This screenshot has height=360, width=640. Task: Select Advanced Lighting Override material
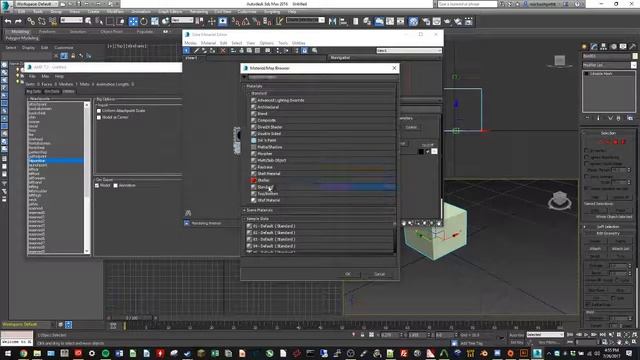click(x=322, y=100)
